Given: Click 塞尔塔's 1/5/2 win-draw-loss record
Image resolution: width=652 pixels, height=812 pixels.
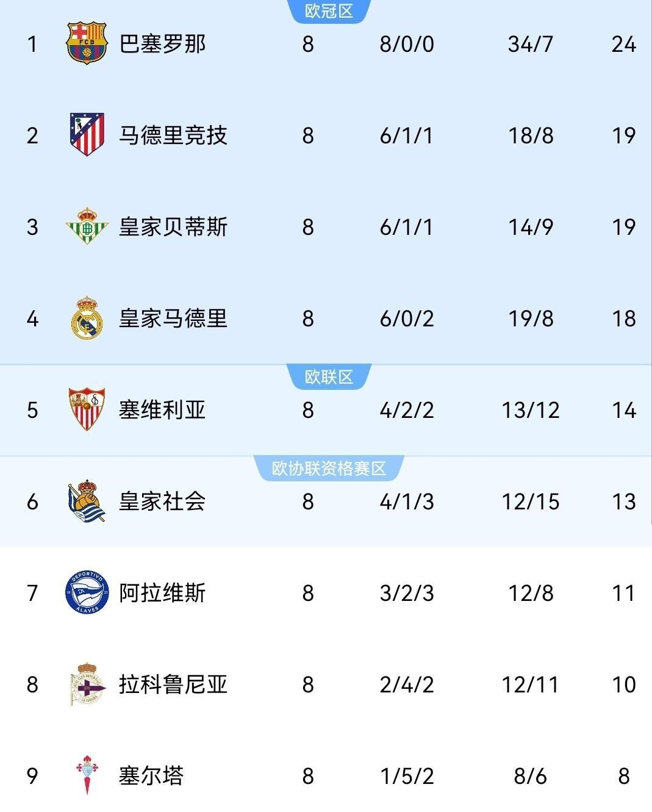Looking at the screenshot, I should pyautogui.click(x=407, y=776).
